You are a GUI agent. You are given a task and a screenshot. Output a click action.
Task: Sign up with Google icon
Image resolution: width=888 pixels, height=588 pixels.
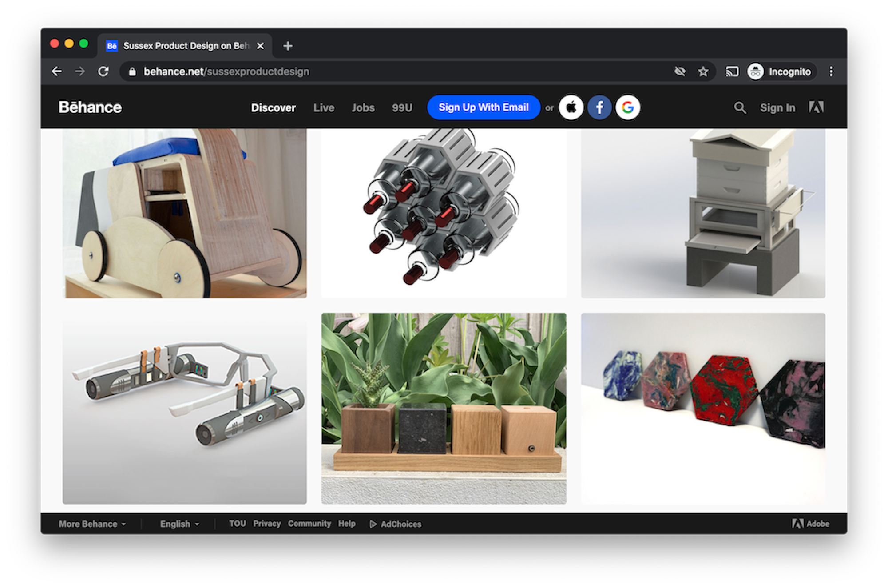pyautogui.click(x=628, y=107)
